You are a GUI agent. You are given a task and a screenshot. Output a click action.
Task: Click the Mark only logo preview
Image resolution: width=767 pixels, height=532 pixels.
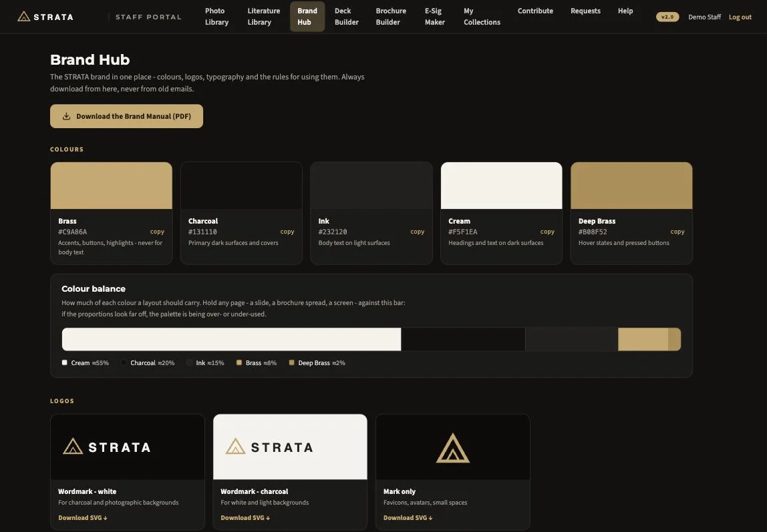tap(453, 447)
